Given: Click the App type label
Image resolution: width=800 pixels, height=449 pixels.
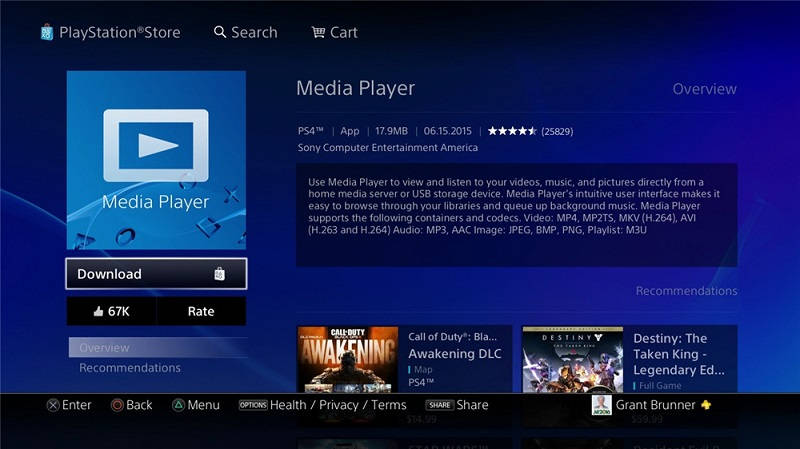Looking at the screenshot, I should 349,131.
